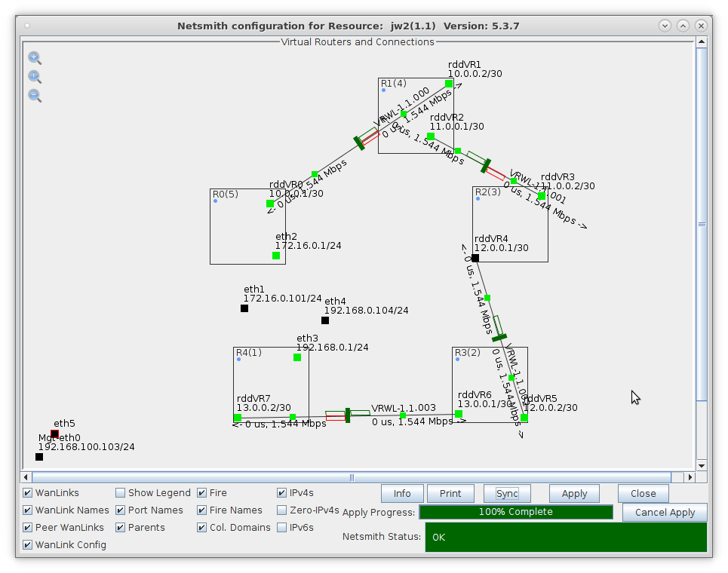The width and height of the screenshot is (728, 573).
Task: Disable the Col. Domains checkbox
Action: [x=202, y=528]
